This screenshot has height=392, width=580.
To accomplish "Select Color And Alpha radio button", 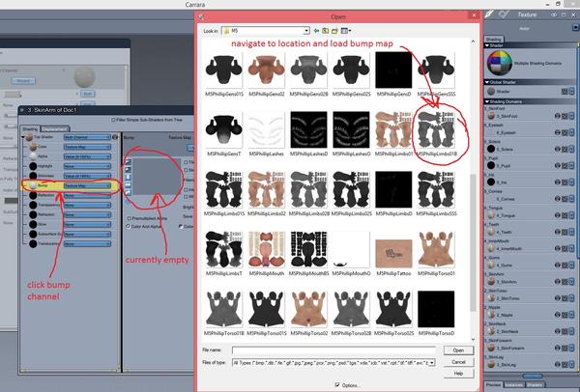I will pyautogui.click(x=128, y=226).
